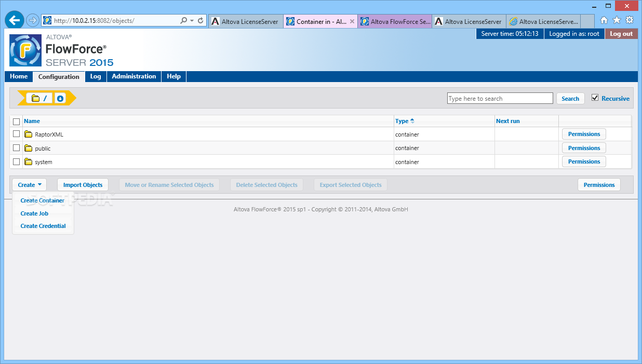This screenshot has width=642, height=364.
Task: Click the browser Forward arrow button
Action: pos(33,21)
